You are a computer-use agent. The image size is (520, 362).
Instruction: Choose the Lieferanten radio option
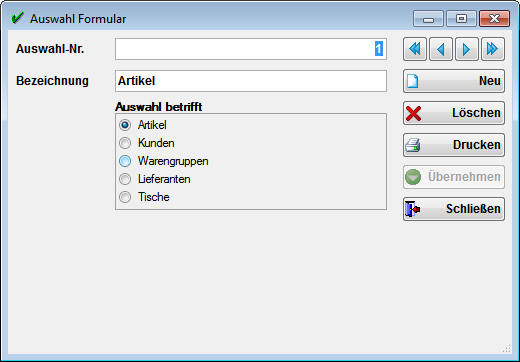(125, 179)
